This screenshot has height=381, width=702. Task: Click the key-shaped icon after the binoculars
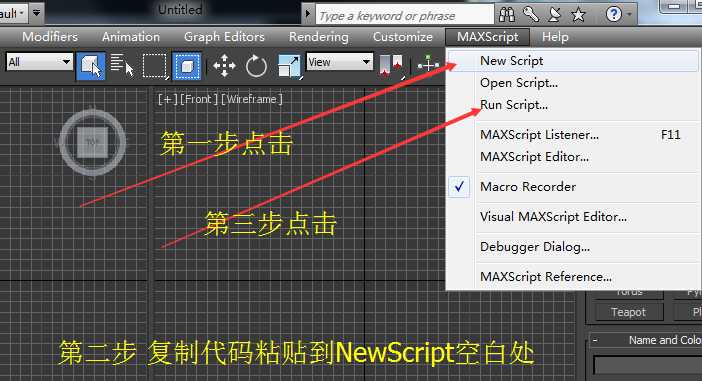pyautogui.click(x=531, y=15)
